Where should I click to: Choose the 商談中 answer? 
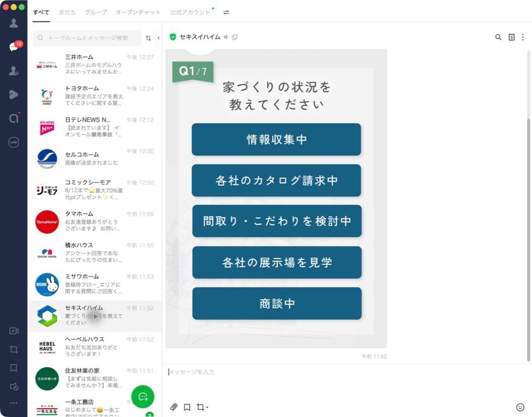pos(277,304)
